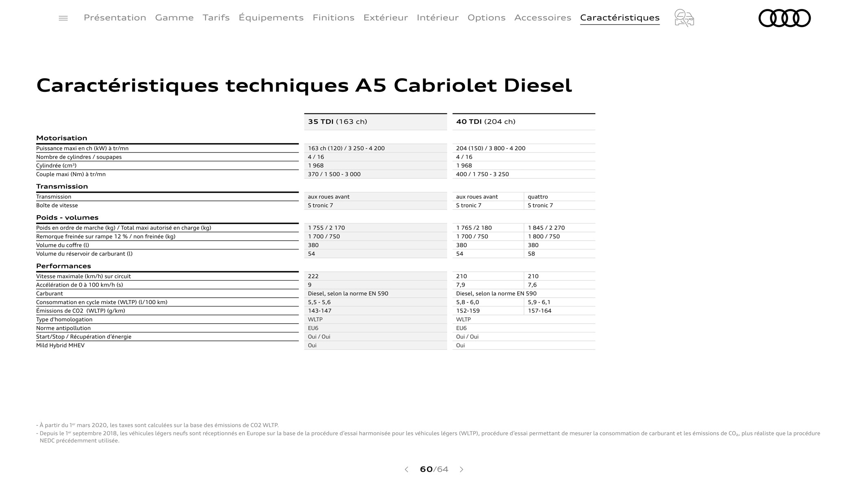The width and height of the screenshot is (868, 488).
Task: Click the Audi four-rings logo
Action: pyautogui.click(x=785, y=18)
